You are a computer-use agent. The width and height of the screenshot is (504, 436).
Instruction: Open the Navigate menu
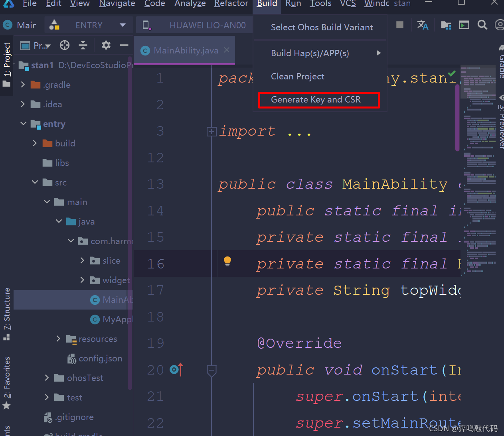[x=117, y=4]
